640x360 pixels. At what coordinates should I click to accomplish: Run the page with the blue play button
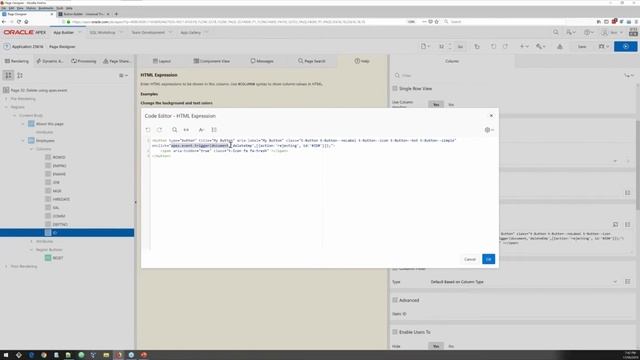point(625,47)
